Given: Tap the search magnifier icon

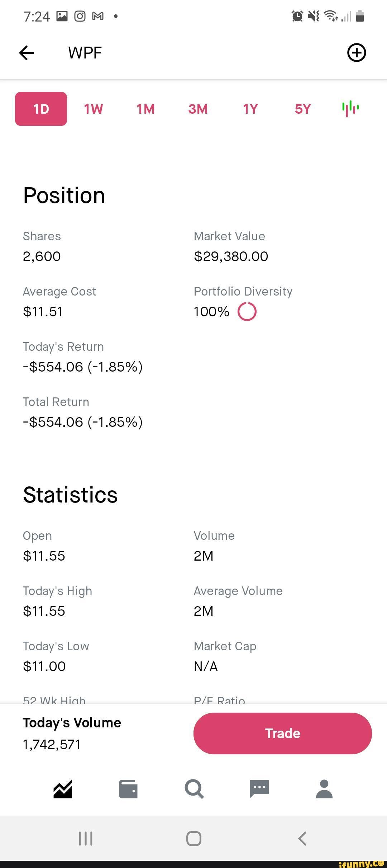Looking at the screenshot, I should click(194, 789).
